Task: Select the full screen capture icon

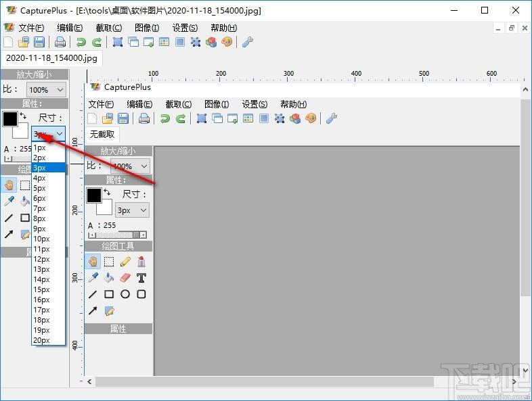Action: tap(180, 42)
